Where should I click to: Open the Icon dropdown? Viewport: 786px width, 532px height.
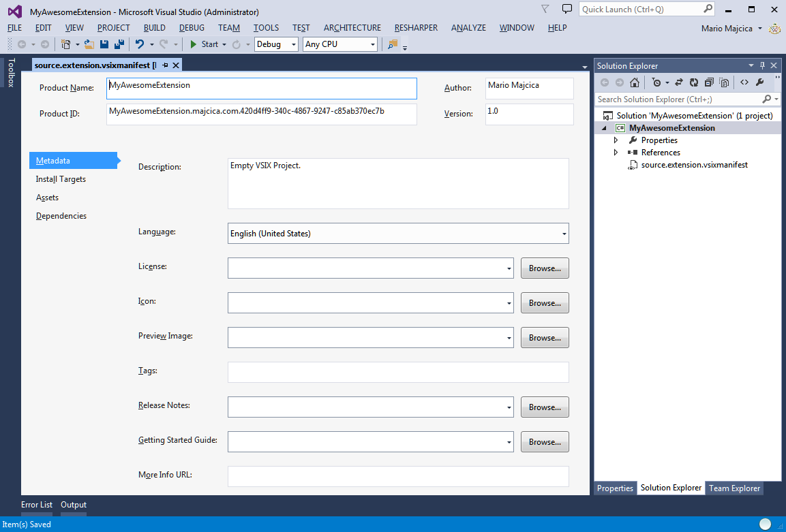point(509,303)
